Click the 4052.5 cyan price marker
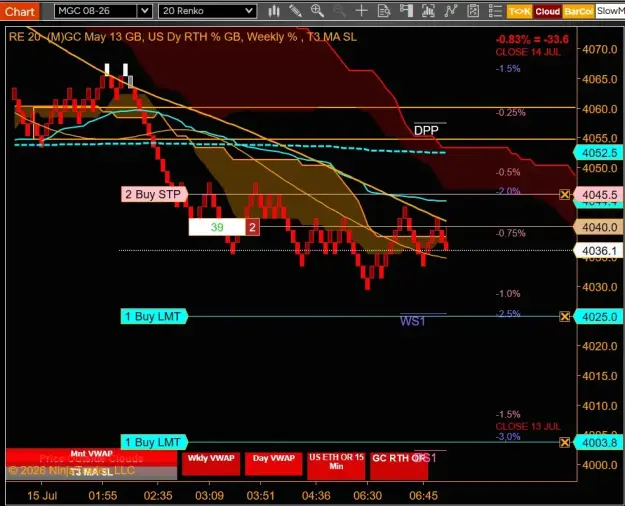625x506 pixels. click(599, 153)
